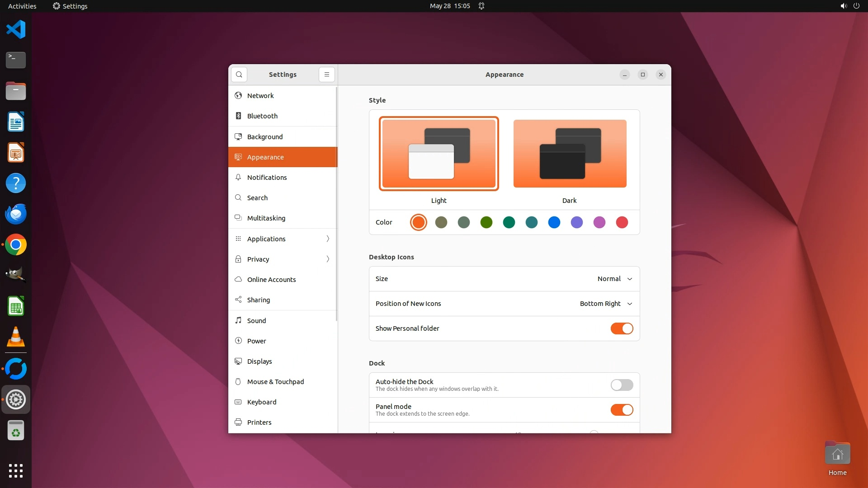Expand the Applications submenu chevron
868x488 pixels.
coord(328,239)
